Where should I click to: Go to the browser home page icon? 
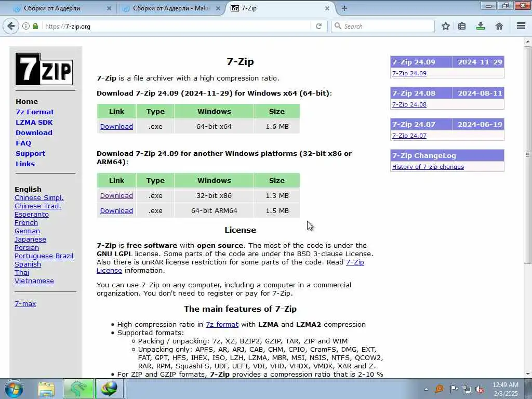point(499,26)
